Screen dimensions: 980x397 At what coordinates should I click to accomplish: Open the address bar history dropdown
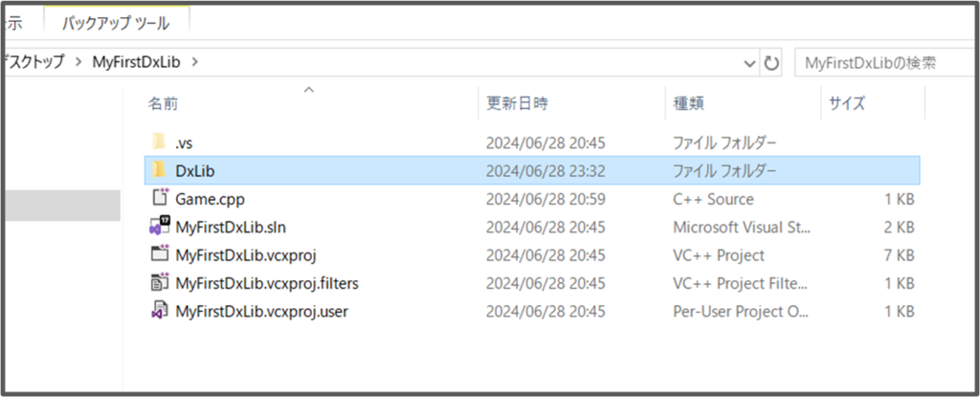tap(750, 63)
